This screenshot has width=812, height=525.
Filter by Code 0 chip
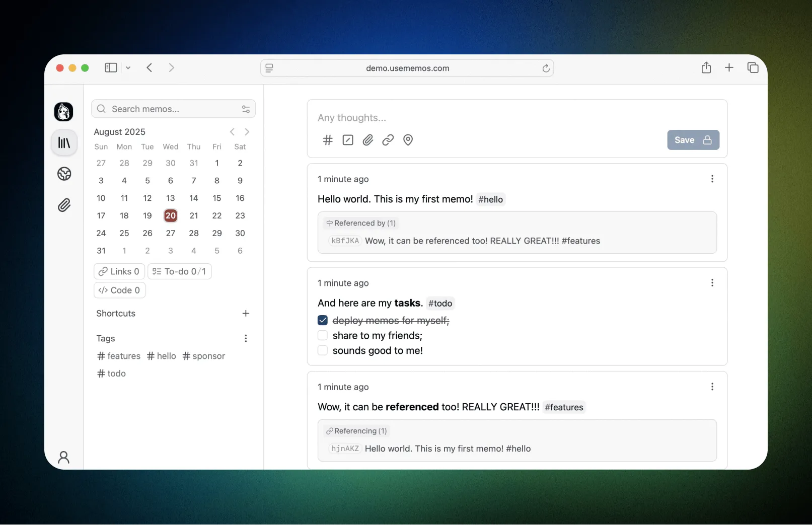[119, 290]
